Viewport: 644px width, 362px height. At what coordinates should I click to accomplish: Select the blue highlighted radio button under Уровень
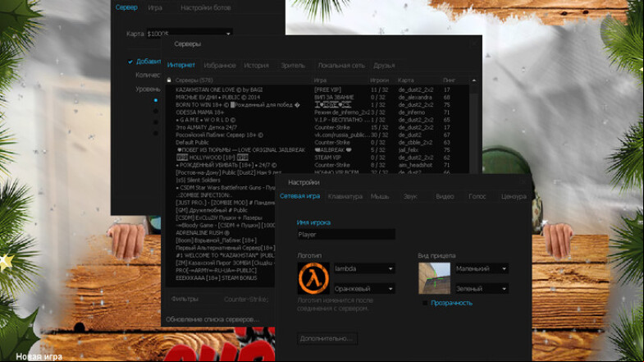click(155, 100)
